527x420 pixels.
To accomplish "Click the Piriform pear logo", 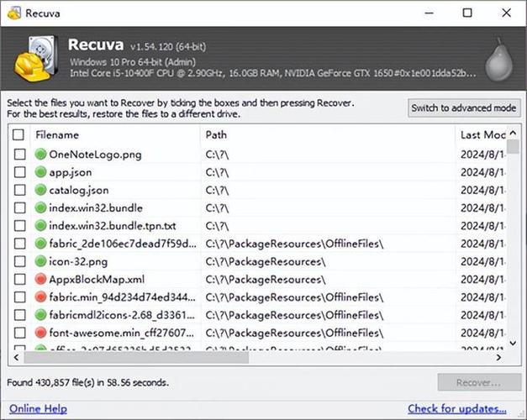I will point(498,60).
